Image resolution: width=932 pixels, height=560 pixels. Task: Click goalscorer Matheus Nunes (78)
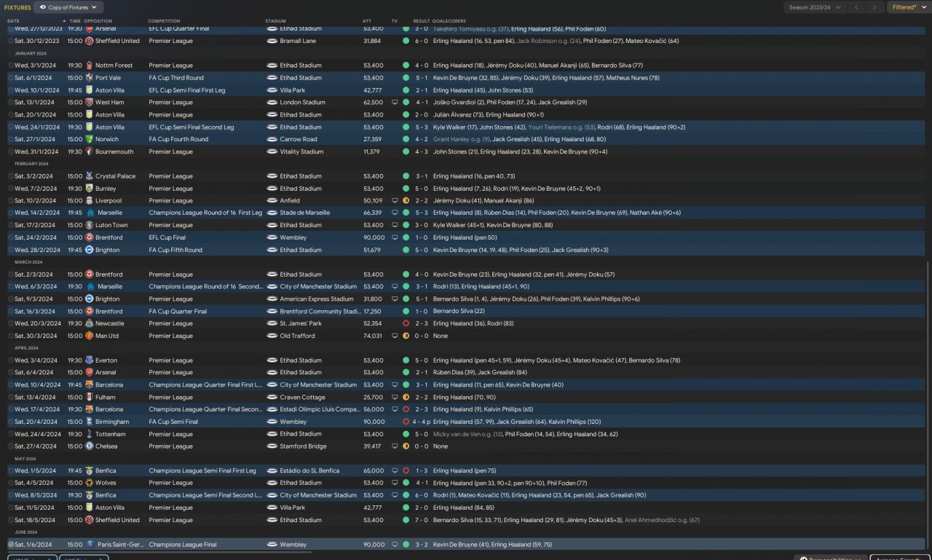(x=633, y=78)
